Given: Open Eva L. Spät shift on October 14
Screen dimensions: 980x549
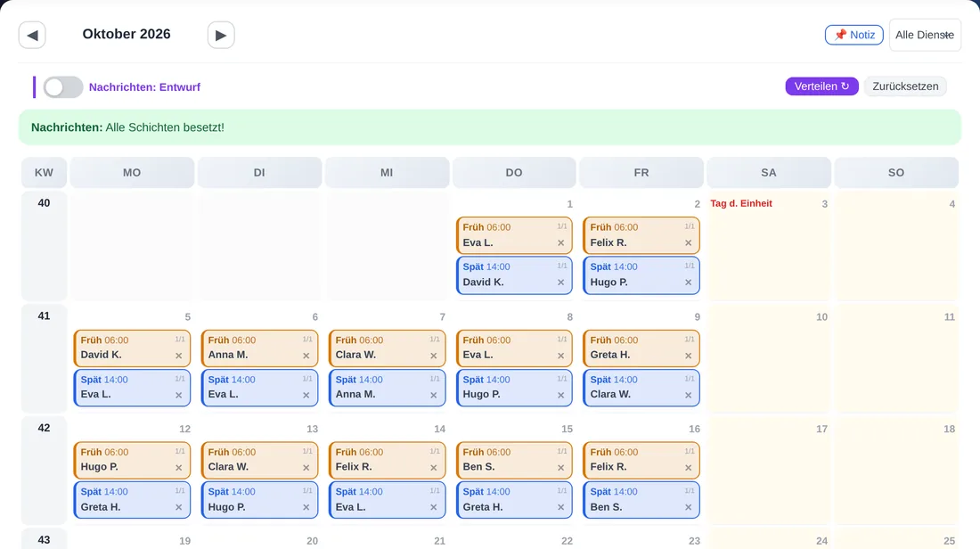Looking at the screenshot, I should [x=387, y=500].
